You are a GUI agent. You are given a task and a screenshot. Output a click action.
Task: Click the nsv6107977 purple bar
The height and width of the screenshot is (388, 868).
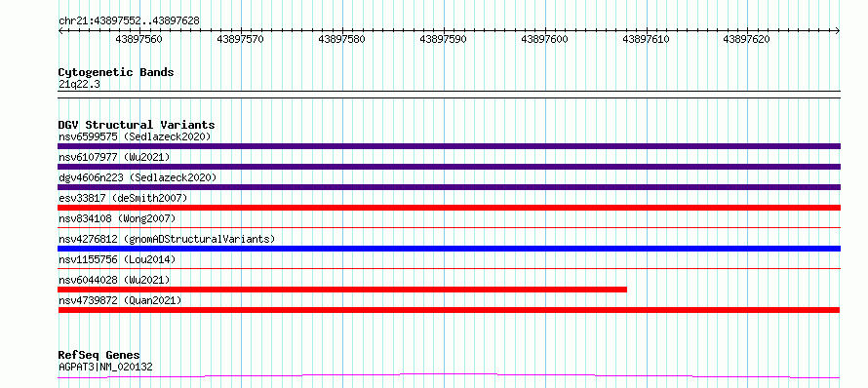coord(449,167)
